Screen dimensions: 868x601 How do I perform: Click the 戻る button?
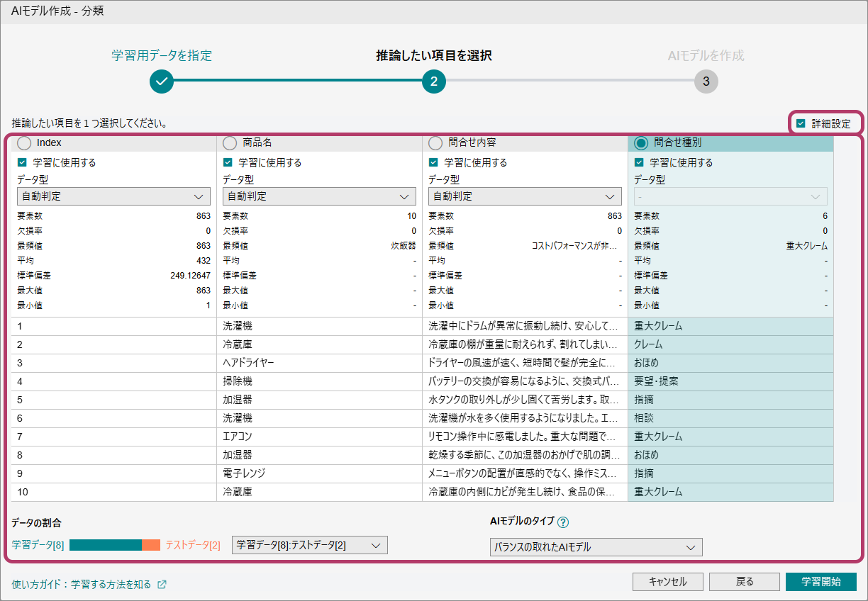[745, 582]
